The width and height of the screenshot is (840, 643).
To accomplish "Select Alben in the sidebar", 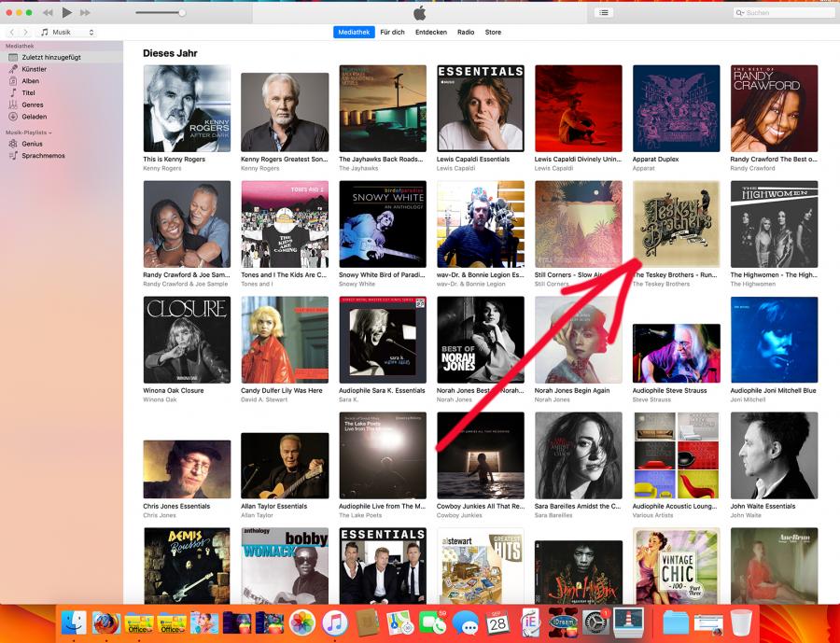I will [x=30, y=81].
